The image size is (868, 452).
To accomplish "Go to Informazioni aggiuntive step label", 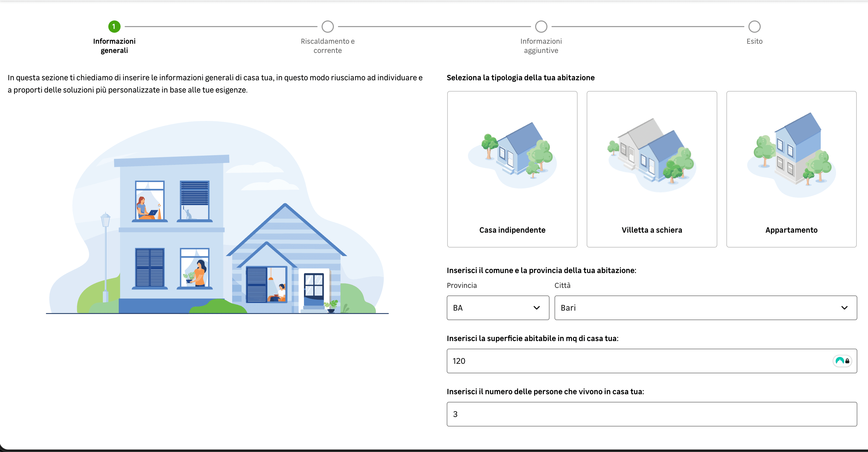I will pos(541,46).
